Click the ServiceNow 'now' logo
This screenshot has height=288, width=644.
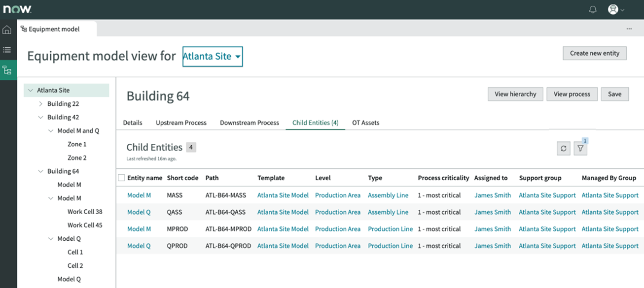click(x=17, y=9)
